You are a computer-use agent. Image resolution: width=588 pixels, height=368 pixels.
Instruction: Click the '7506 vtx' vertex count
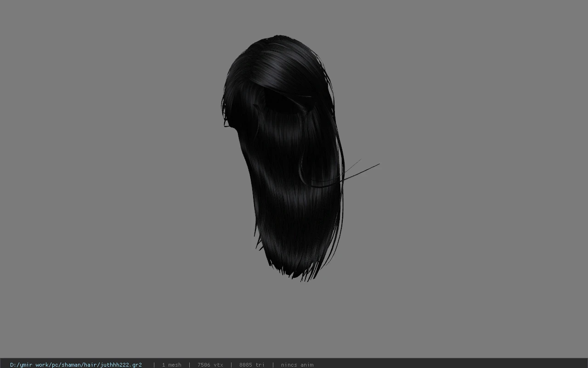pyautogui.click(x=210, y=365)
